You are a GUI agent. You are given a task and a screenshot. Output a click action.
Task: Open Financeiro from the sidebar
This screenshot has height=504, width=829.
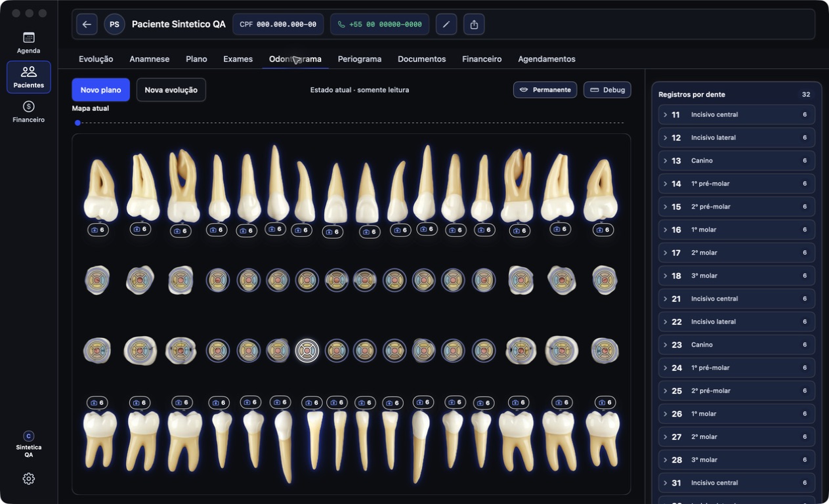point(29,112)
